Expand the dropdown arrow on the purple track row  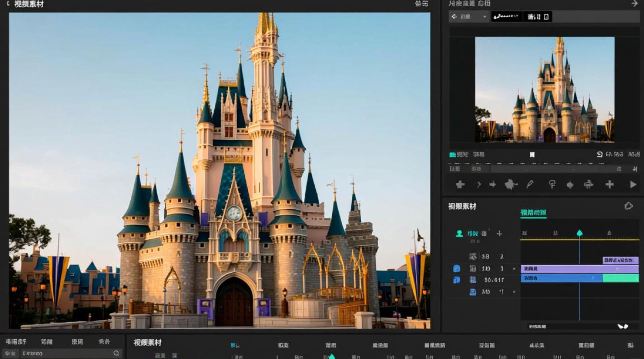tap(514, 269)
